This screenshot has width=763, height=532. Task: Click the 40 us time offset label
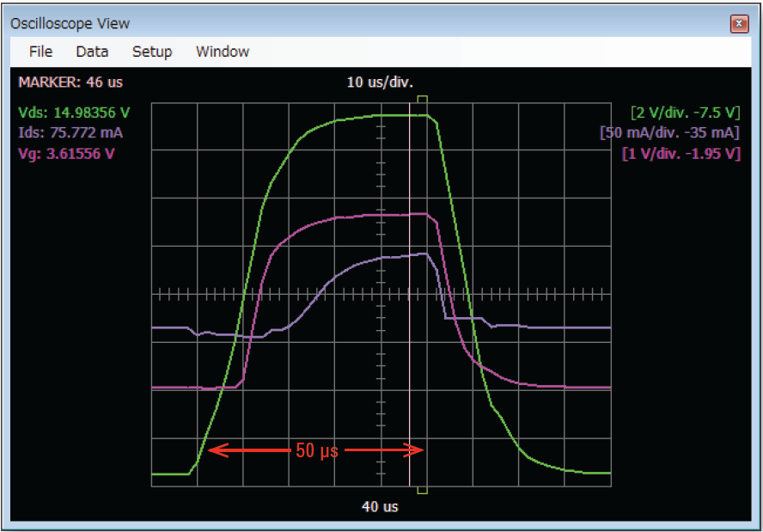coord(380,506)
